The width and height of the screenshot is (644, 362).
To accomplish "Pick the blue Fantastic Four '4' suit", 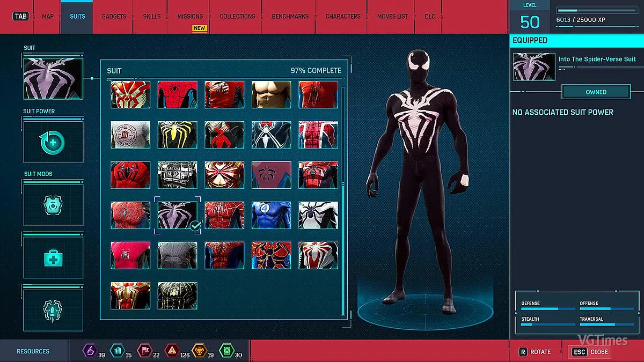I will 272,215.
